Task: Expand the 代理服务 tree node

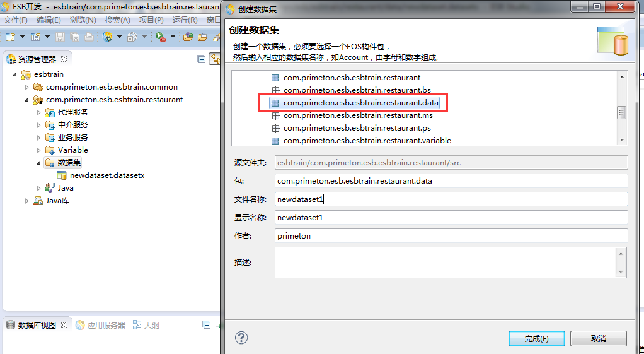Action: tap(38, 112)
